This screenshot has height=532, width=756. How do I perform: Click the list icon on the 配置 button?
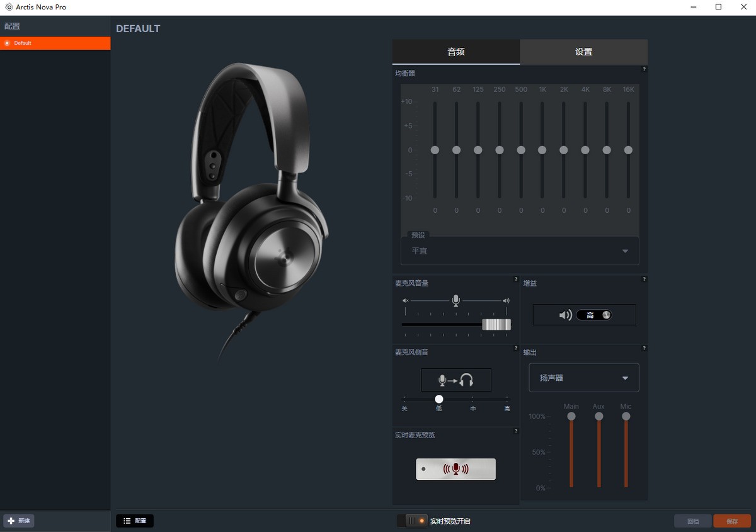point(127,521)
